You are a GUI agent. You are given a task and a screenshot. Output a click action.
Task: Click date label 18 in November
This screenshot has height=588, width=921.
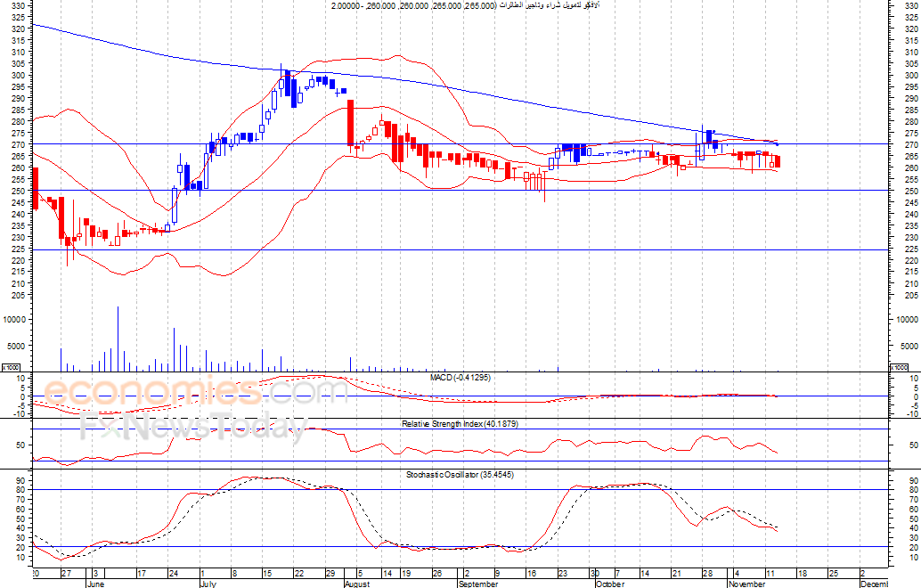[x=803, y=574]
